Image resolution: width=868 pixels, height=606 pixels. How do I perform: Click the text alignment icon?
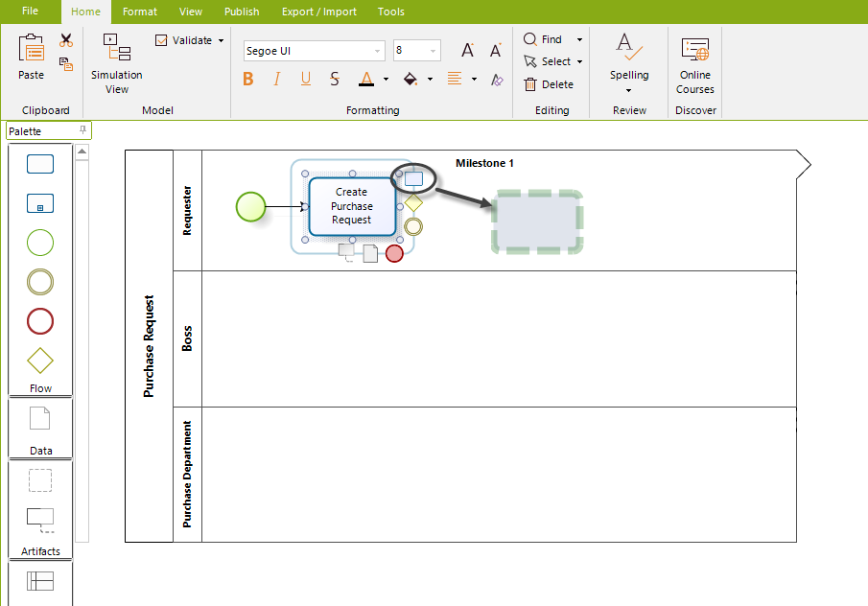pos(455,79)
